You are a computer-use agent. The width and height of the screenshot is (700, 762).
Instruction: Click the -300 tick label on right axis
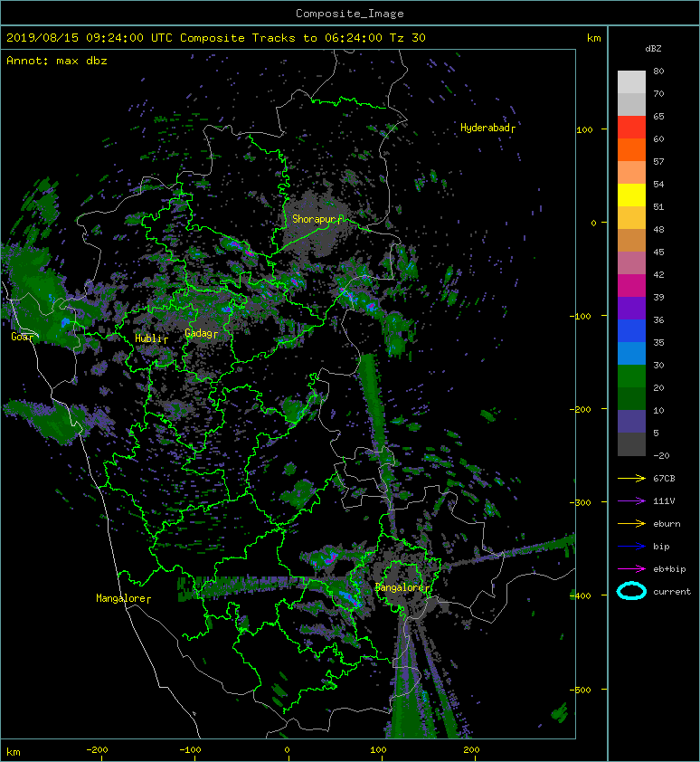point(580,502)
